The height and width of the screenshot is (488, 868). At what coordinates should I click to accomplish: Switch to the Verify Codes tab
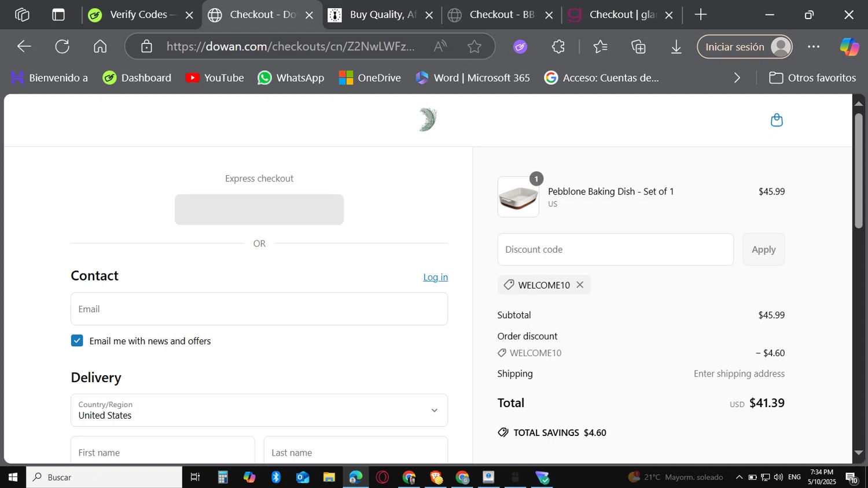point(141,15)
